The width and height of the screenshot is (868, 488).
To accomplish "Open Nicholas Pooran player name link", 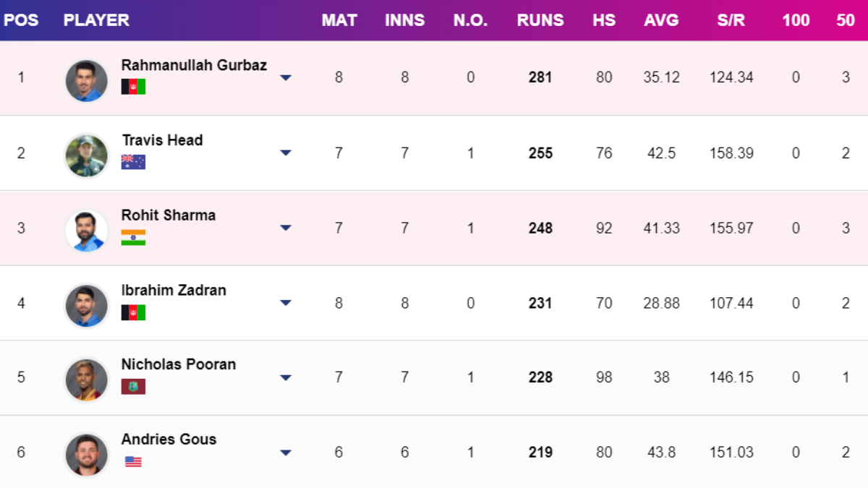I will tap(179, 364).
